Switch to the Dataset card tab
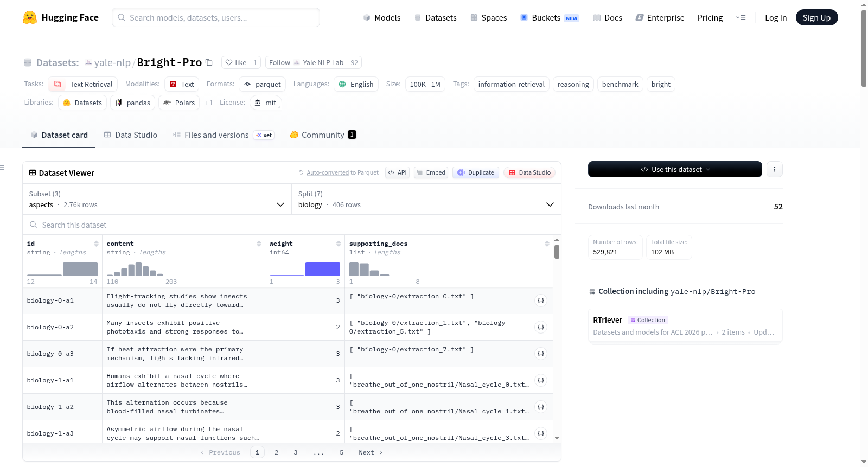Screen dimensions: 868x467 [59, 135]
